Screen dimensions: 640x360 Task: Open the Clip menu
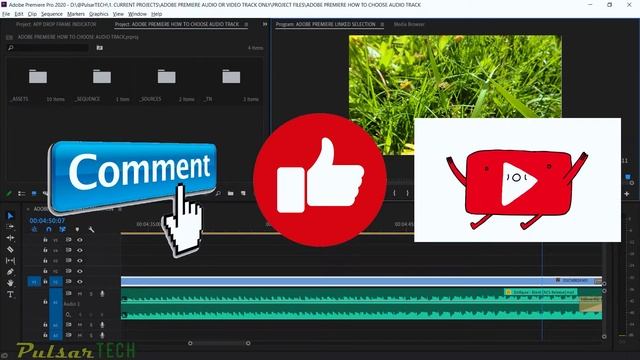32,14
